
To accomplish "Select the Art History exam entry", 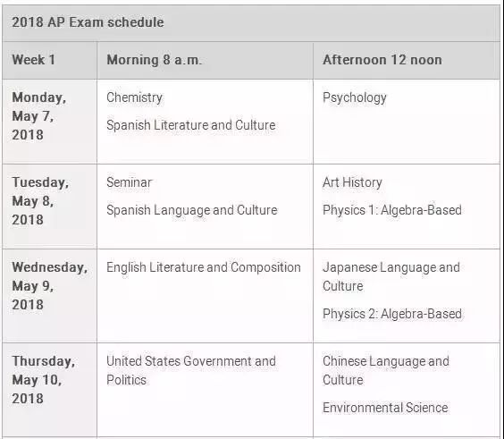I will (352, 182).
